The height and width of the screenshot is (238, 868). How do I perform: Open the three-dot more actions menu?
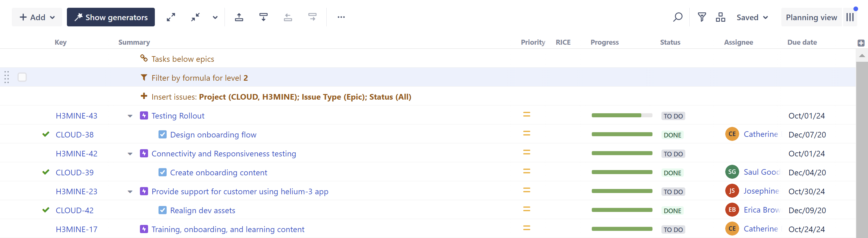pos(341,17)
